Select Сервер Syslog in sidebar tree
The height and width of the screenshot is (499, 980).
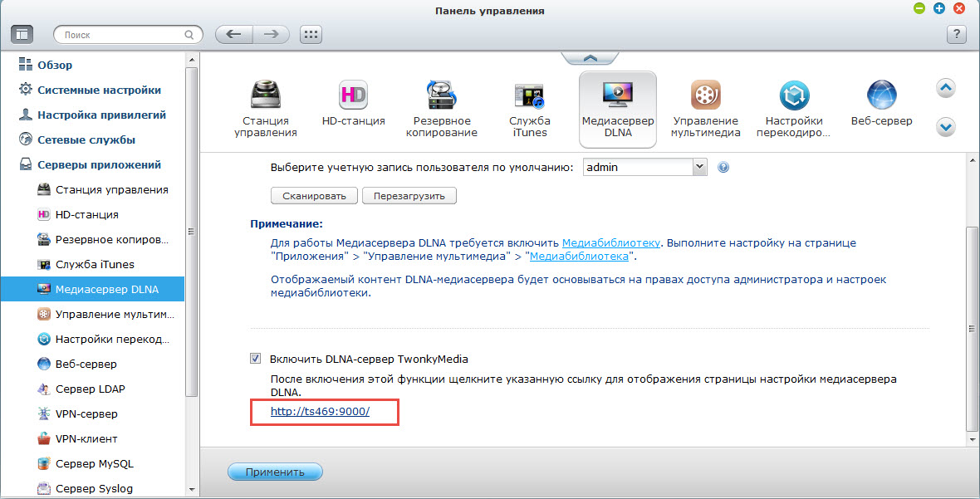click(92, 488)
